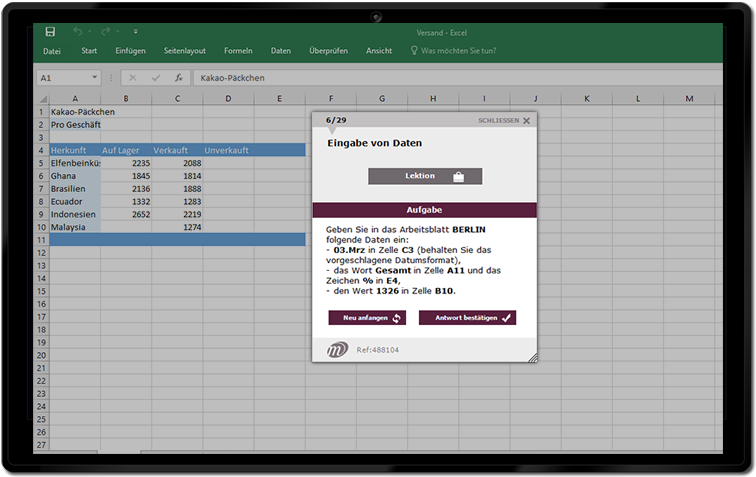Click inside the formula bar text field
This screenshot has height=477, width=756.
click(x=450, y=77)
